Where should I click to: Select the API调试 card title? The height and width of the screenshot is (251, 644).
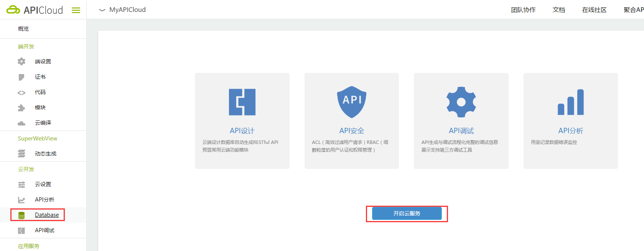(461, 131)
